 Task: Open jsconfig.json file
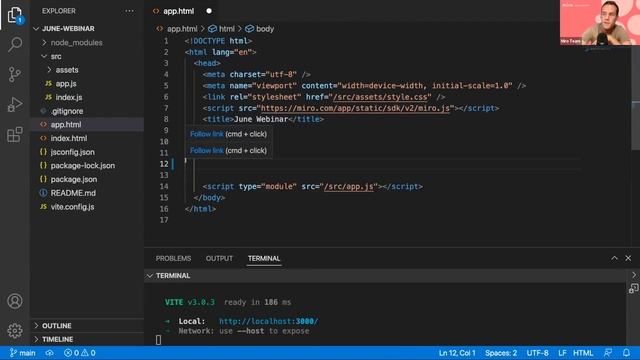click(x=72, y=152)
